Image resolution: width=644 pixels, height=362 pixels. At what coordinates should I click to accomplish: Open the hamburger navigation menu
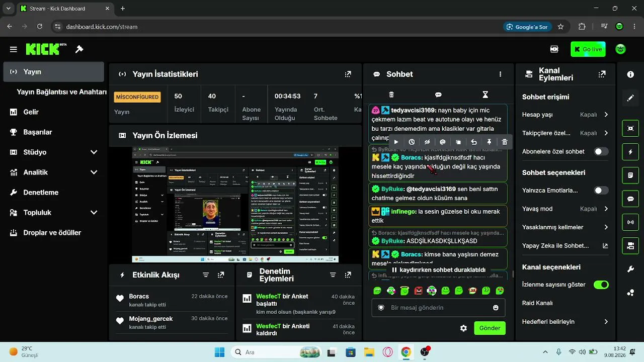[14, 49]
